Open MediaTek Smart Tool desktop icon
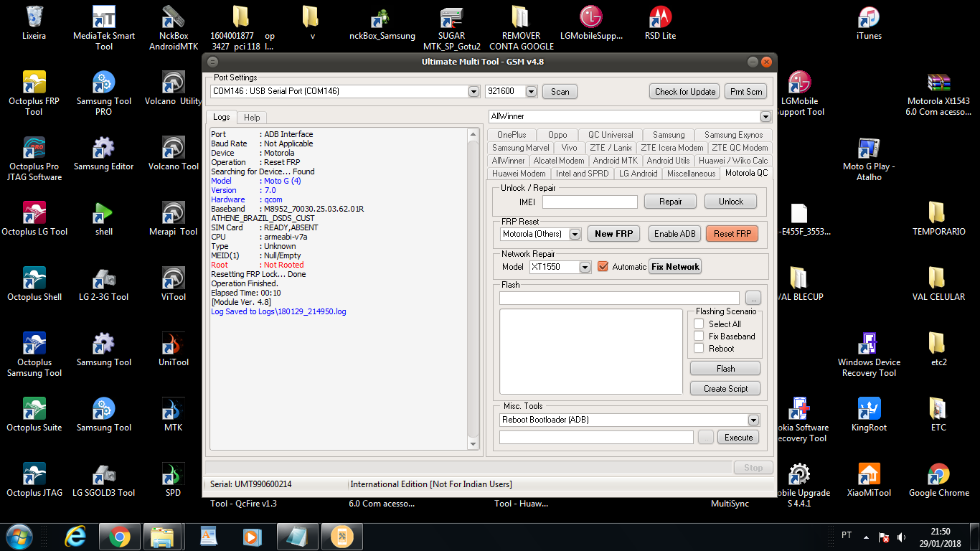Screen dimensions: 980x551 pyautogui.click(x=104, y=28)
